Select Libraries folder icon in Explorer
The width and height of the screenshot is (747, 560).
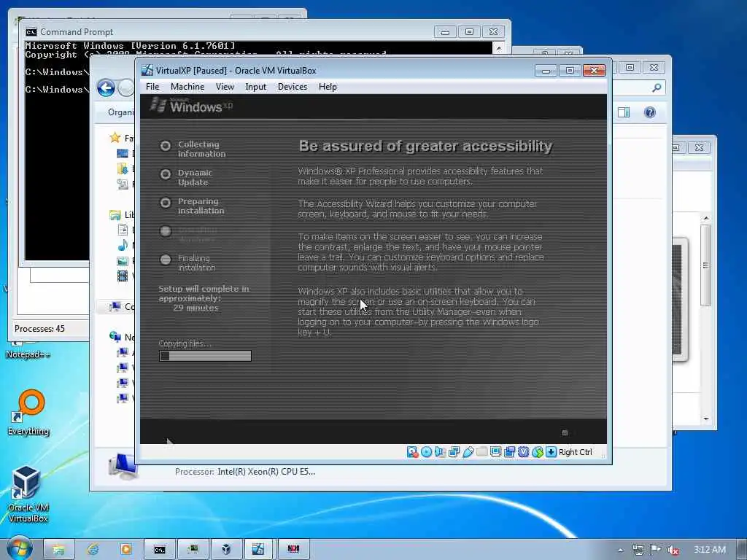[115, 215]
